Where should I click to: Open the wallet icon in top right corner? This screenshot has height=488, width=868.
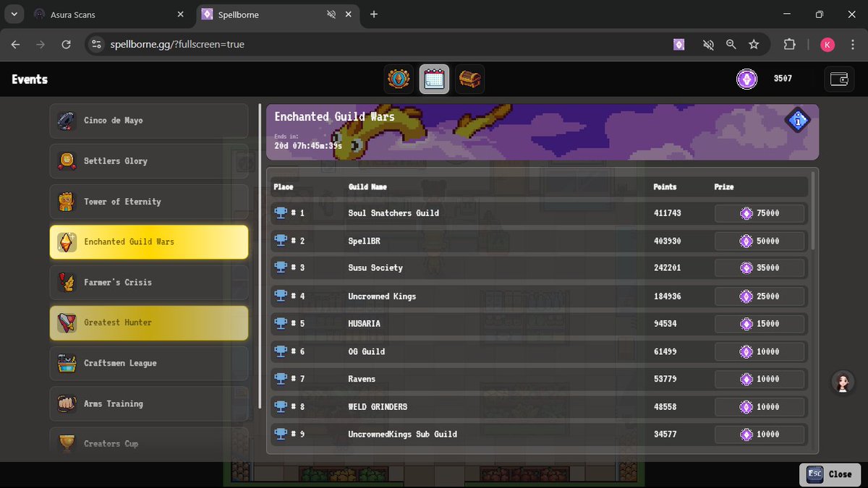pyautogui.click(x=839, y=79)
